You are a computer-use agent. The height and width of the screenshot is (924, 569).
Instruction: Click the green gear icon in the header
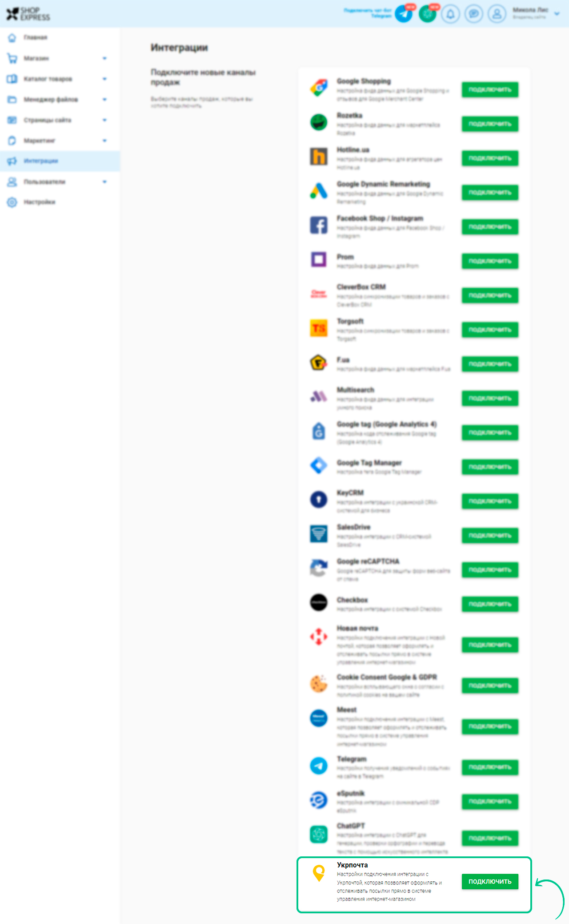(427, 14)
